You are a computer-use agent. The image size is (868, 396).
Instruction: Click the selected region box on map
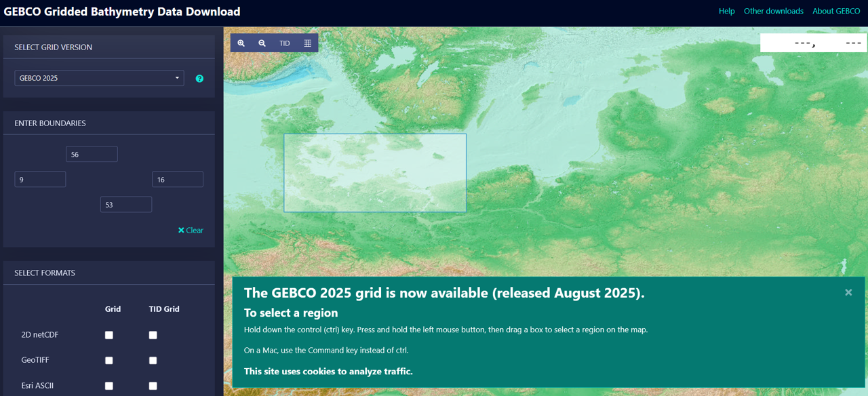[375, 173]
